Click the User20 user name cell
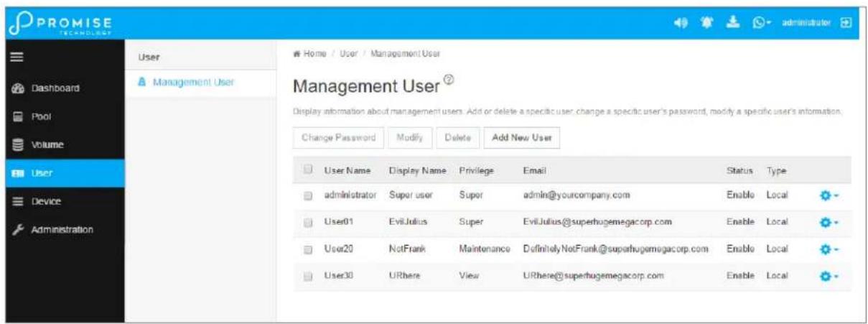868x324 pixels. click(338, 249)
